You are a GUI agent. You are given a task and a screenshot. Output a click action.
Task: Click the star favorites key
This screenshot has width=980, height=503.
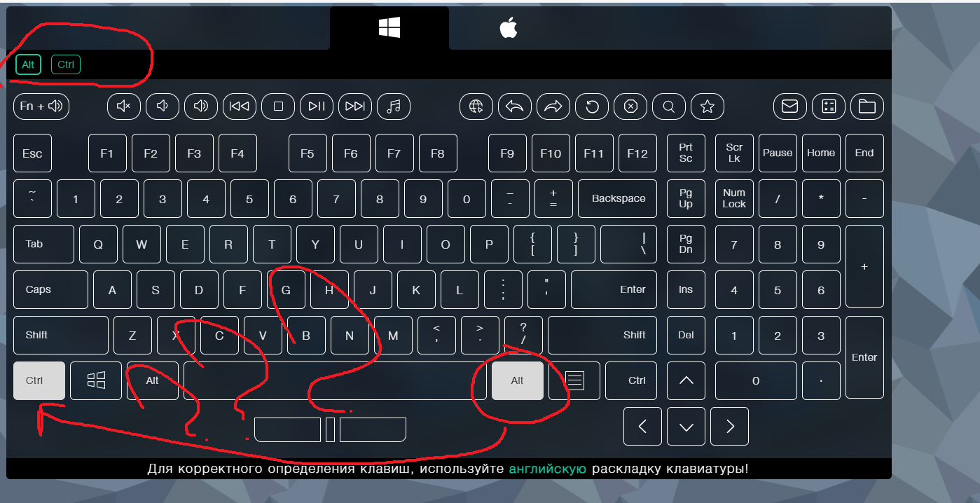pos(708,106)
